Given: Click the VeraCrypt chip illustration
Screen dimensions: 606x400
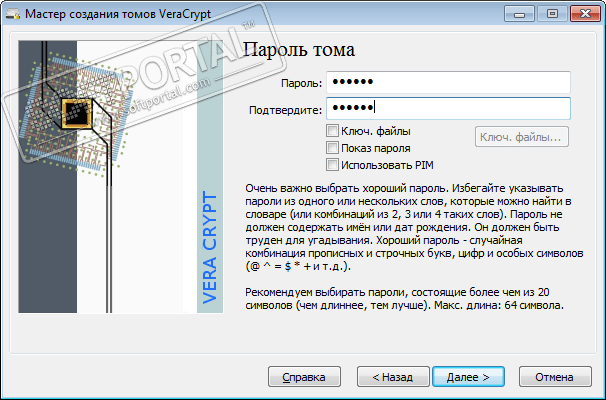Looking at the screenshot, I should 121,177.
